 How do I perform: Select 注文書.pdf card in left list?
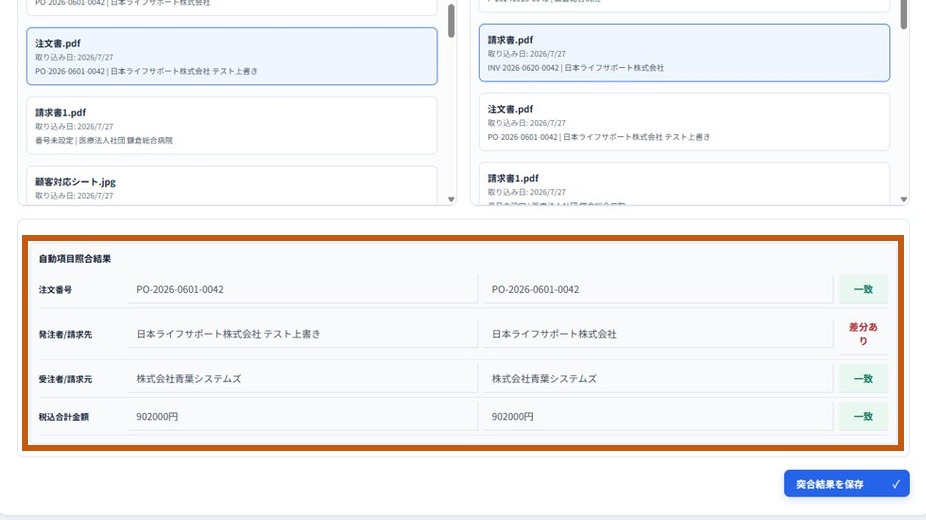pyautogui.click(x=232, y=56)
